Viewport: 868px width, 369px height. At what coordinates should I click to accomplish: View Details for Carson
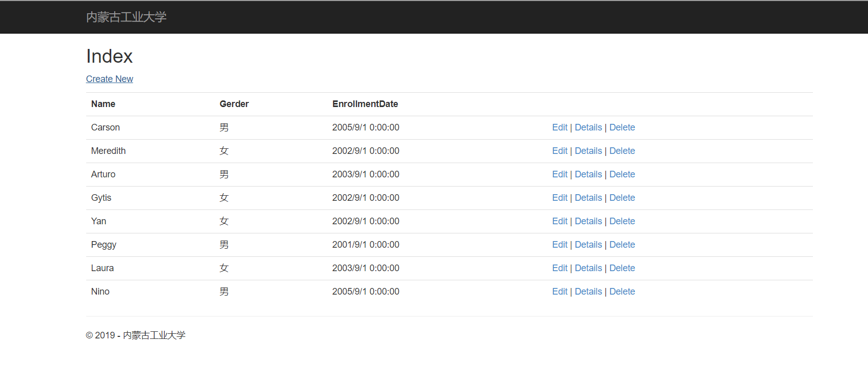tap(588, 127)
